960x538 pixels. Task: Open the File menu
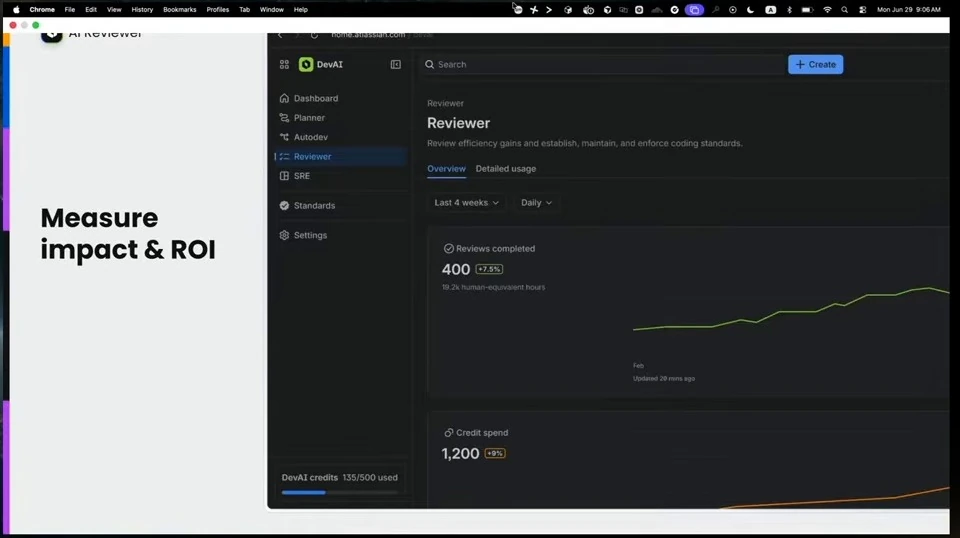[70, 10]
